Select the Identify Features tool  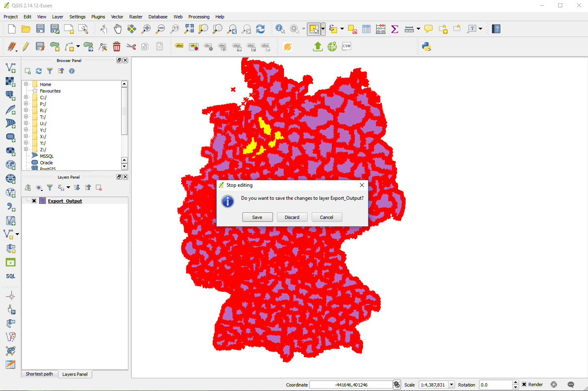tap(280, 29)
